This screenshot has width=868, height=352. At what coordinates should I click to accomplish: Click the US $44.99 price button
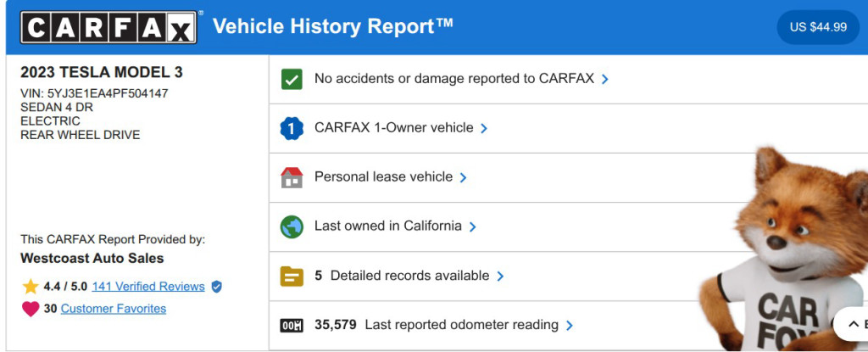point(818,27)
